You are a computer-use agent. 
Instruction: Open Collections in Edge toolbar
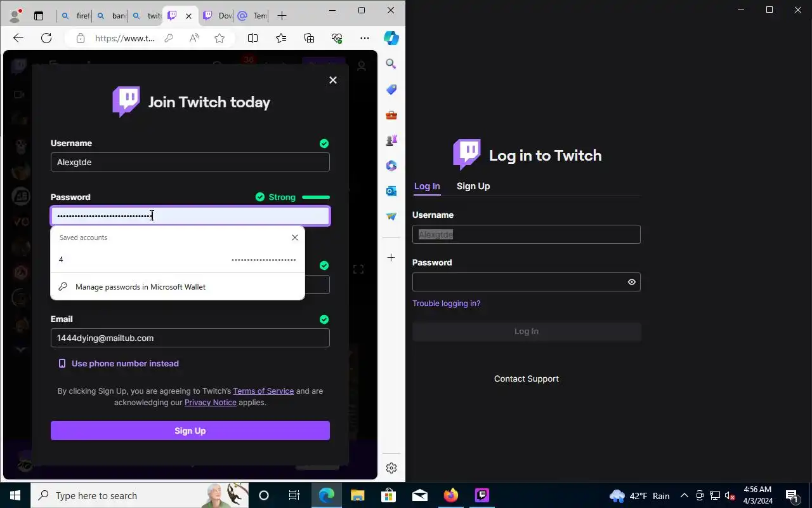pos(309,38)
